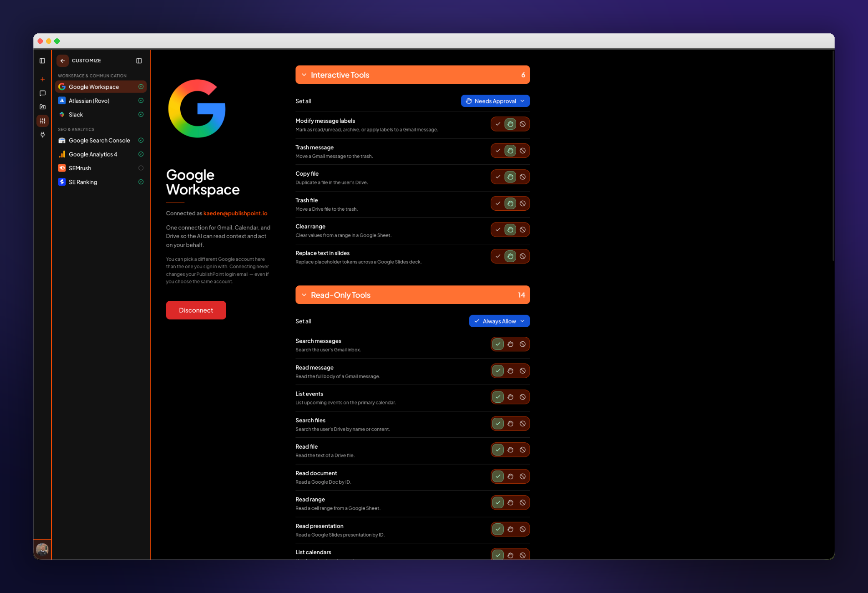Image resolution: width=868 pixels, height=593 pixels.
Task: Click the kaeden@publishpoint.io email link
Action: pos(235,213)
